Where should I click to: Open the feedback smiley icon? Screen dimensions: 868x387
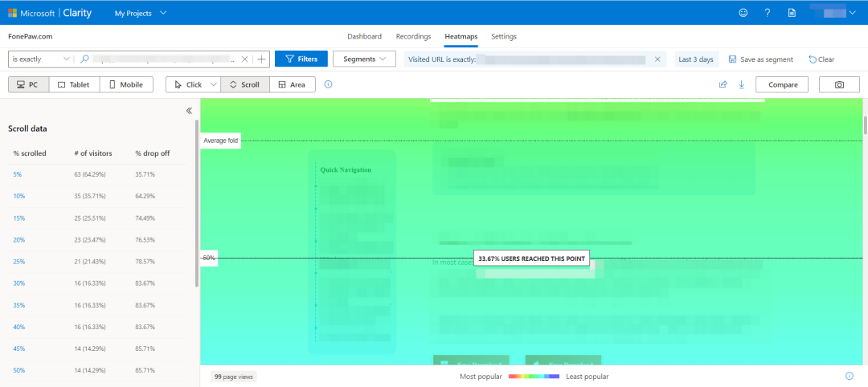[x=743, y=13]
